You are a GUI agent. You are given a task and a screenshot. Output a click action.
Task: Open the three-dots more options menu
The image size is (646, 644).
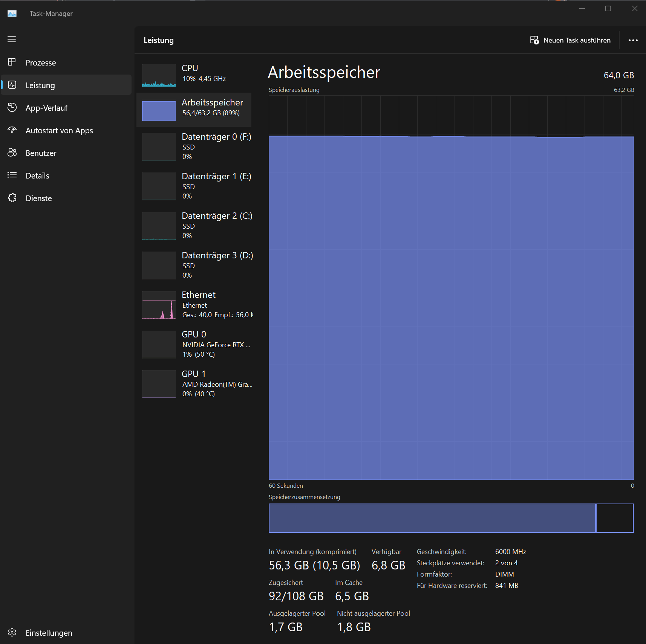(x=633, y=40)
